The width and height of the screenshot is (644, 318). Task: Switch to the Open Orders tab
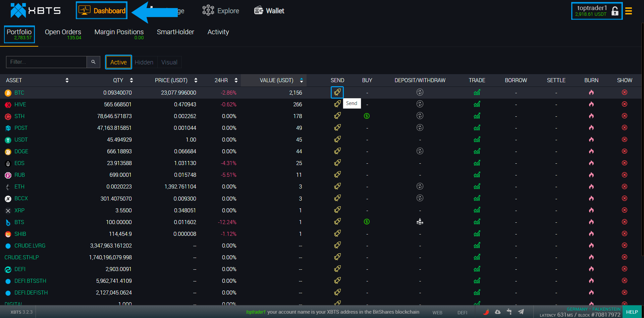coord(63,34)
